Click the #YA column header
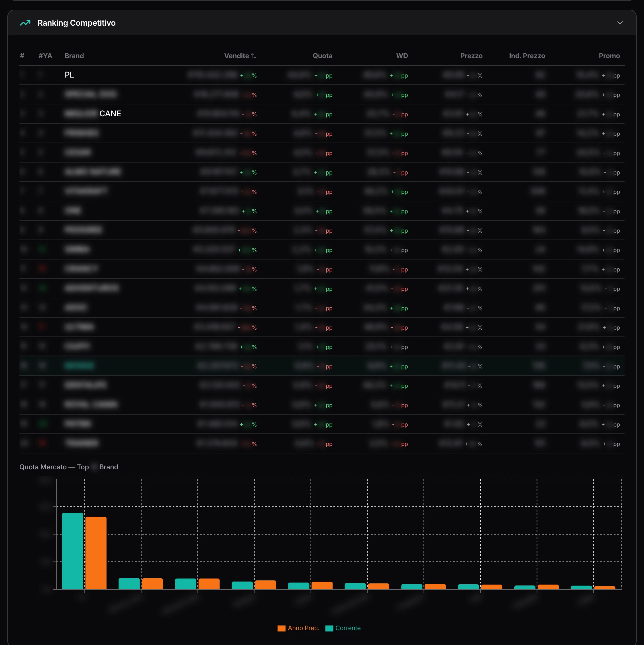644x645 pixels. [x=45, y=56]
